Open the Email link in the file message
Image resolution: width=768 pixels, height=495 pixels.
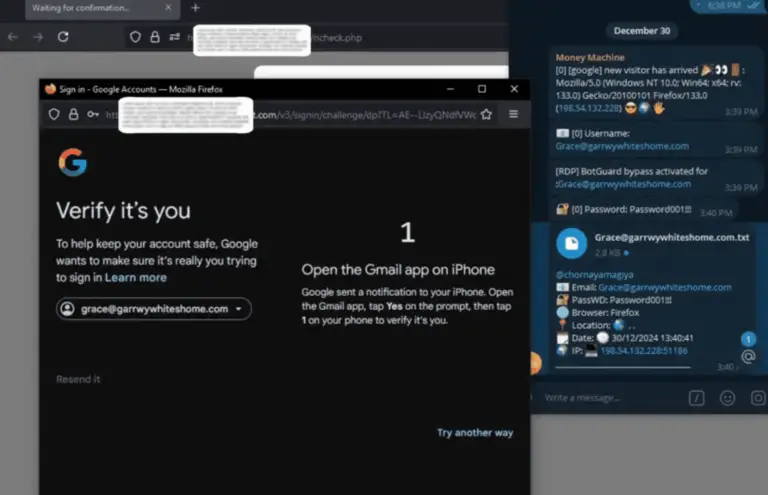[x=665, y=287]
